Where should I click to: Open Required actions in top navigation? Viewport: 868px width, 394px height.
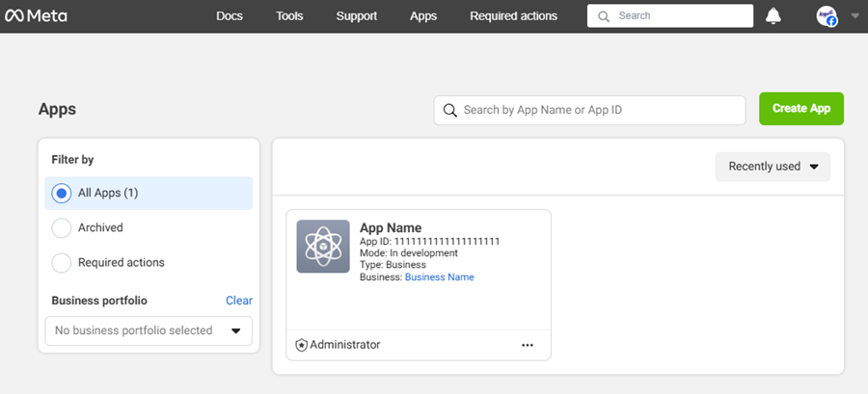coord(514,16)
